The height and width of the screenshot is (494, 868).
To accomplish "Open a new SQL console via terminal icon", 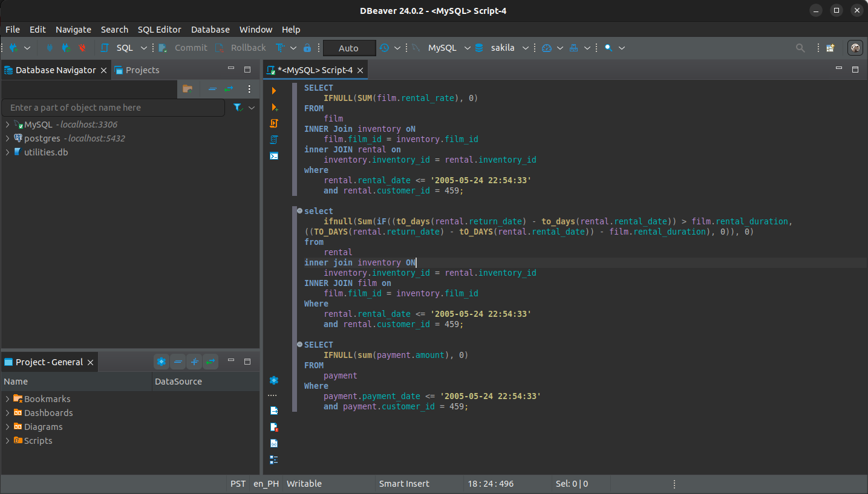I will 273,155.
